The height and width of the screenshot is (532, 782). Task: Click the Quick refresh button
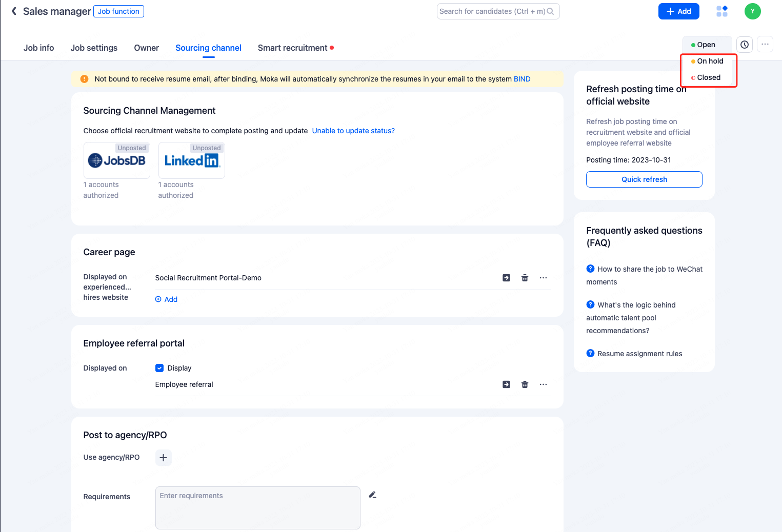[644, 179]
